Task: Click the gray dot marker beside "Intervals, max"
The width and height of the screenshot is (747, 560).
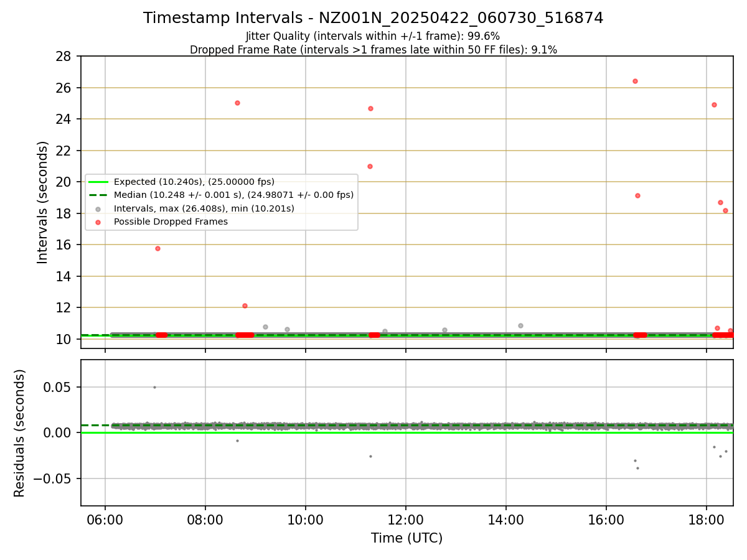Action: tap(98, 209)
